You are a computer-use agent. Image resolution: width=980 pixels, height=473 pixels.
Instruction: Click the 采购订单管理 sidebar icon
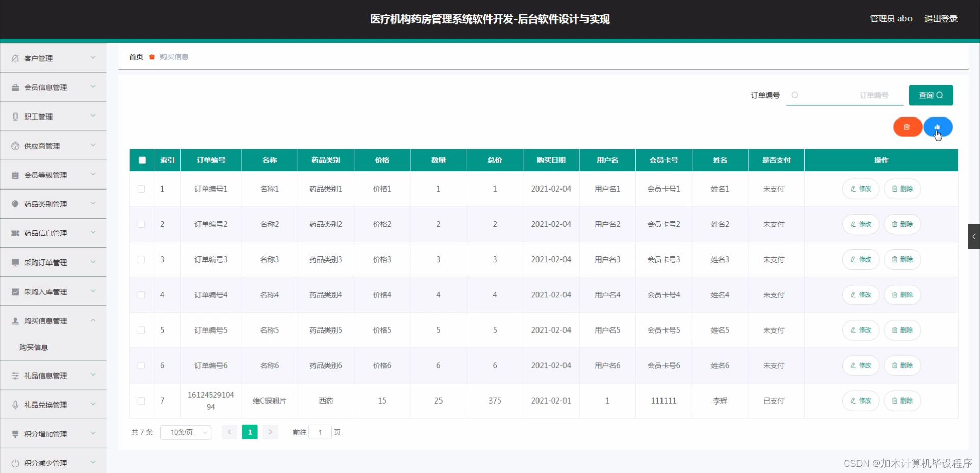point(15,263)
